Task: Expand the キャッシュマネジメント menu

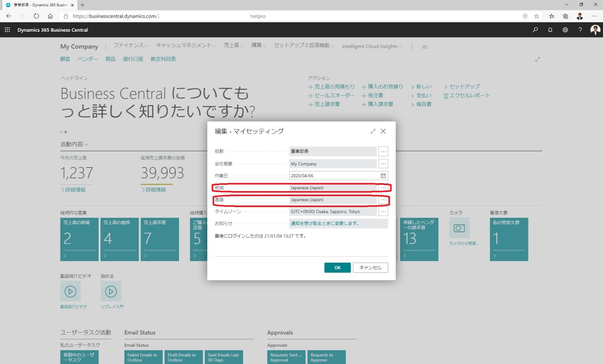Action: click(x=186, y=45)
